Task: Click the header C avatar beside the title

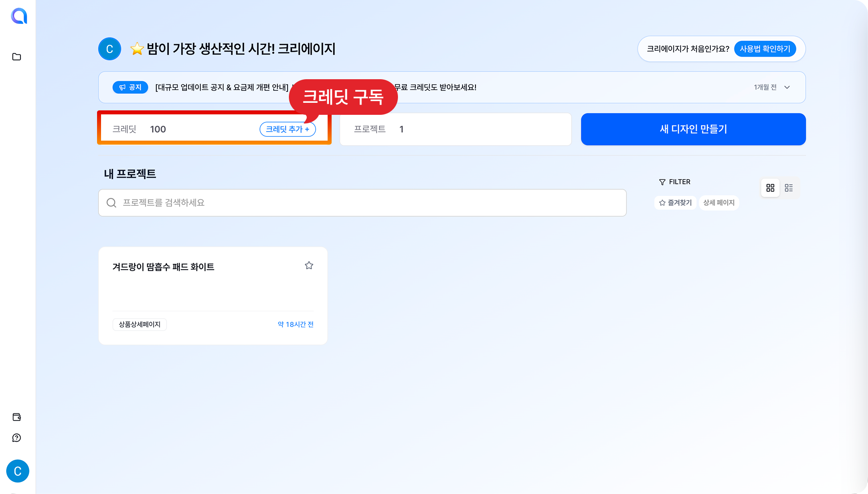Action: click(110, 49)
